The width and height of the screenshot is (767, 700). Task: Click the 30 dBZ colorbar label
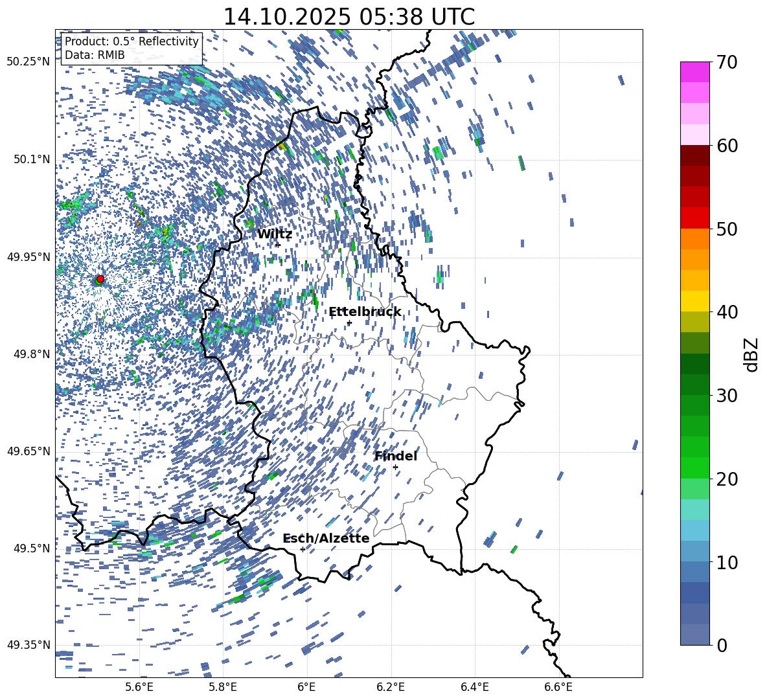(x=727, y=396)
